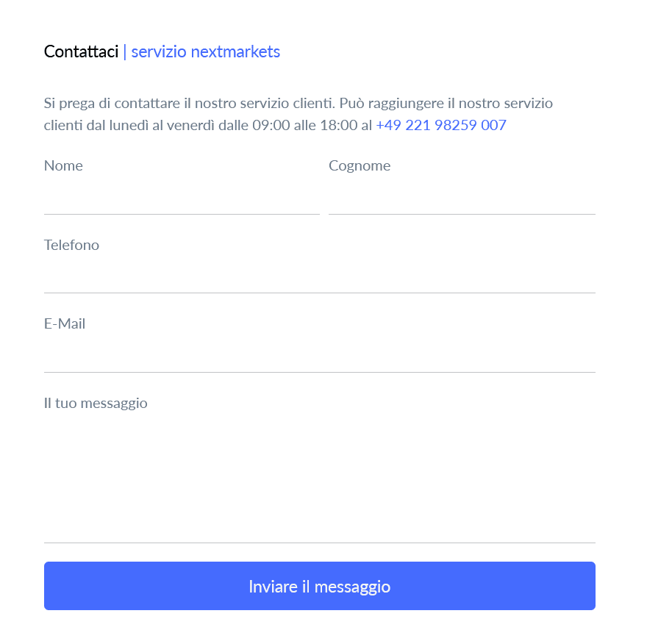The image size is (672, 630).
Task: Click the Contattaci heading
Action: point(82,51)
